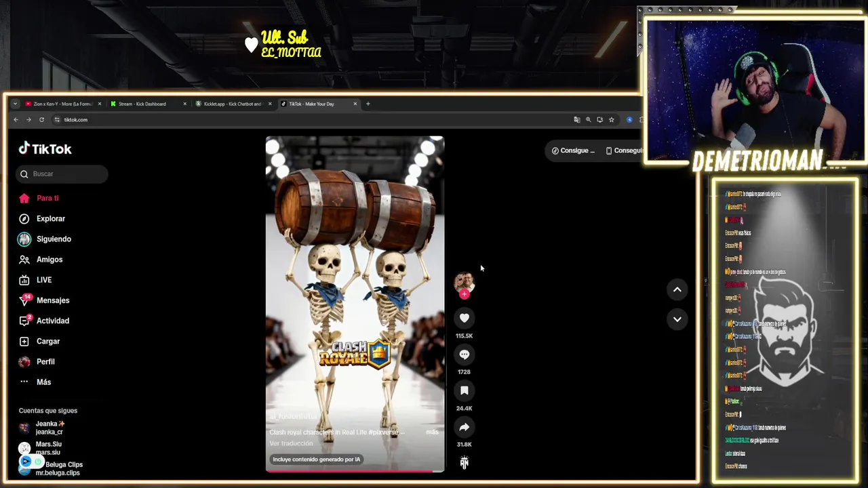The height and width of the screenshot is (488, 868).
Task: Like the video with heart icon
Action: [464, 318]
